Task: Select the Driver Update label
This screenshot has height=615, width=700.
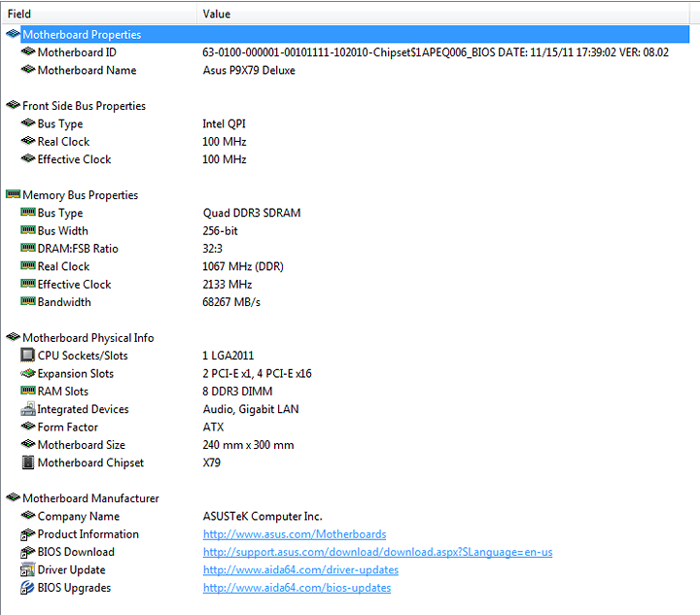Action: (71, 569)
